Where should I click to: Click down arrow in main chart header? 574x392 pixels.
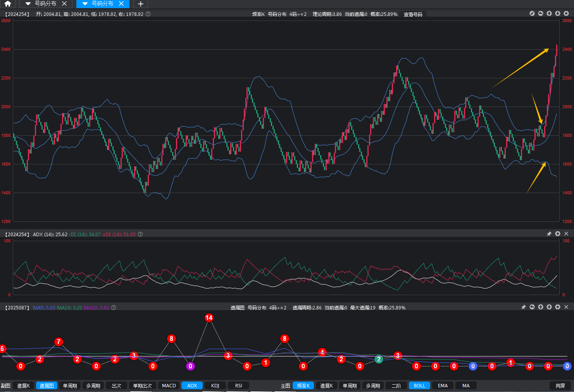click(558, 13)
